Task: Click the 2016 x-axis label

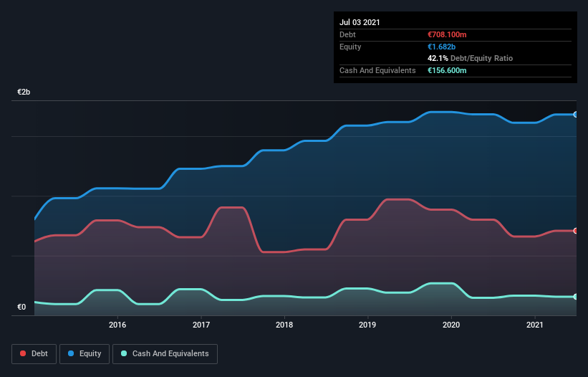Action: coord(117,325)
